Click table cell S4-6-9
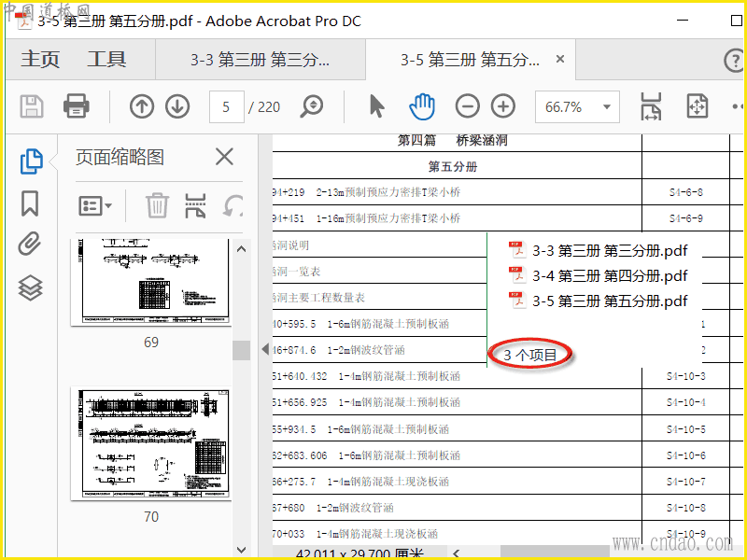The height and width of the screenshot is (560, 747). pyautogui.click(x=686, y=218)
